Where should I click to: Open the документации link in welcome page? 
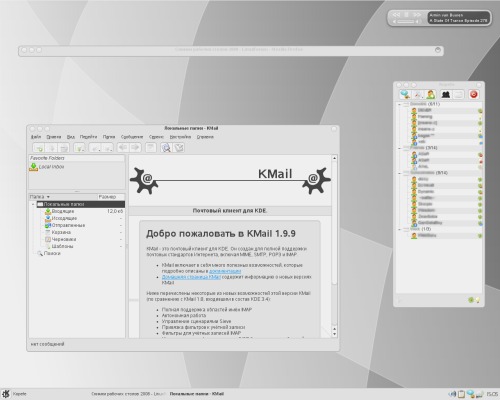tap(225, 271)
